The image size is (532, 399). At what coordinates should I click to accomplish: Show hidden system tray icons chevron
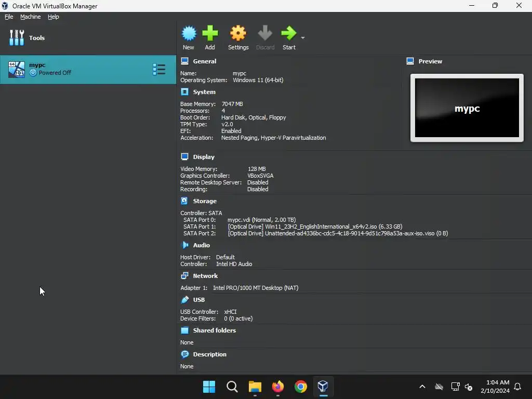[422, 387]
